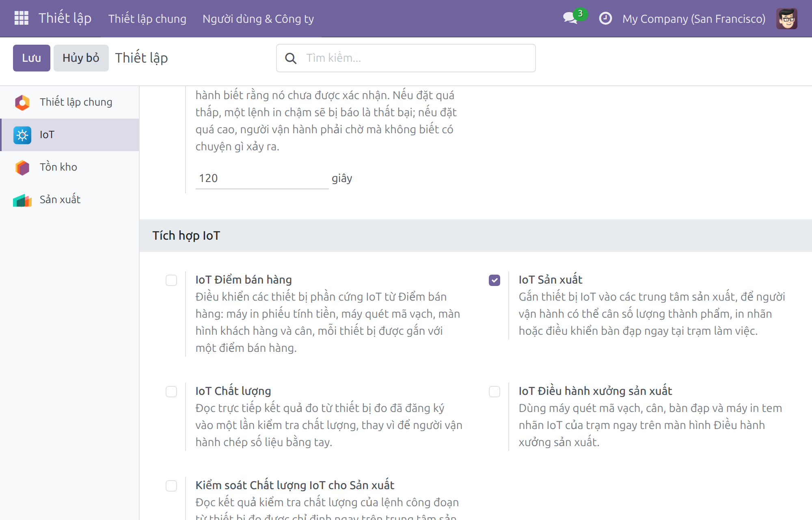Open the Người dùng & Công ty menu
The height and width of the screenshot is (520, 812).
click(258, 19)
